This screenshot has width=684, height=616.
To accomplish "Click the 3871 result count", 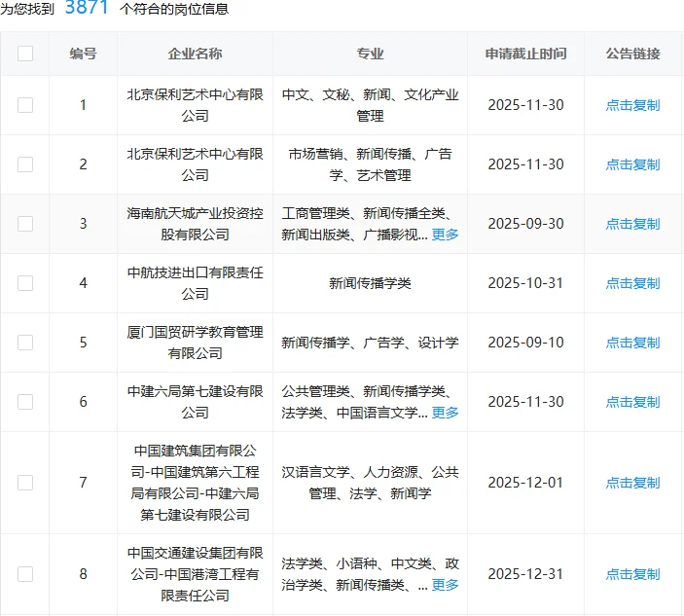I will (87, 8).
